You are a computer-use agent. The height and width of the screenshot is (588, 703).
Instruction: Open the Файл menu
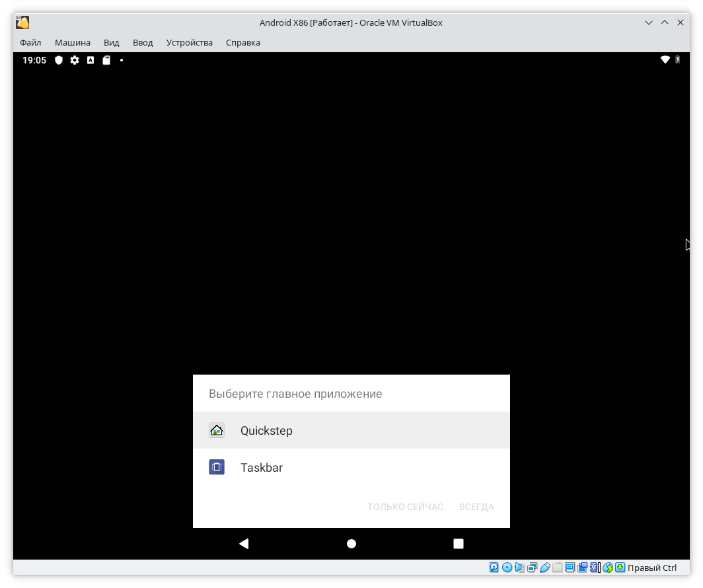coord(30,42)
